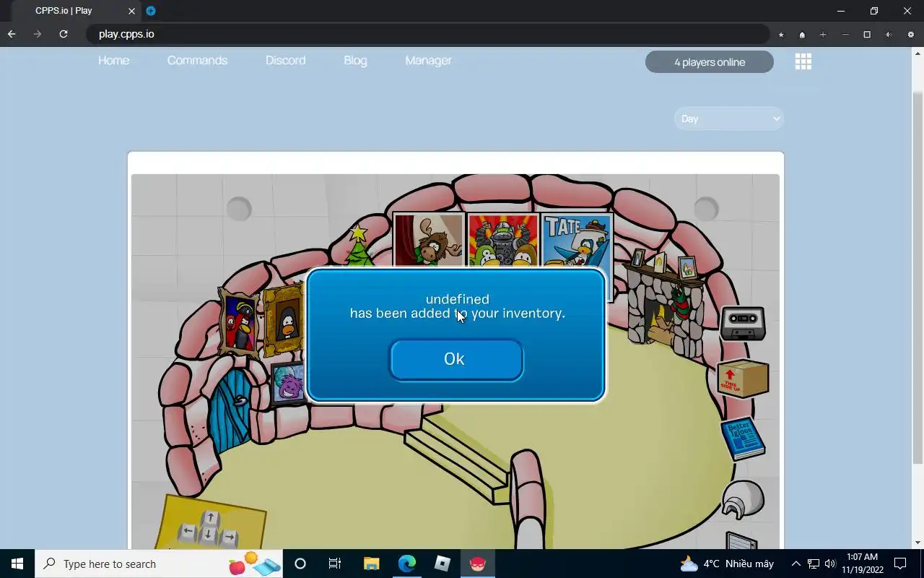Open the Windows Start menu
The width and height of the screenshot is (924, 578).
pos(17,564)
